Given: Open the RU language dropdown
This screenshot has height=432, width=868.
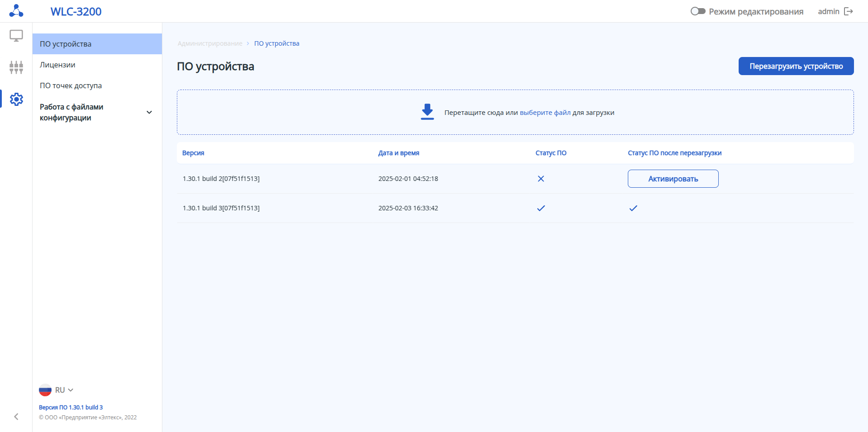Looking at the screenshot, I should pos(64,390).
